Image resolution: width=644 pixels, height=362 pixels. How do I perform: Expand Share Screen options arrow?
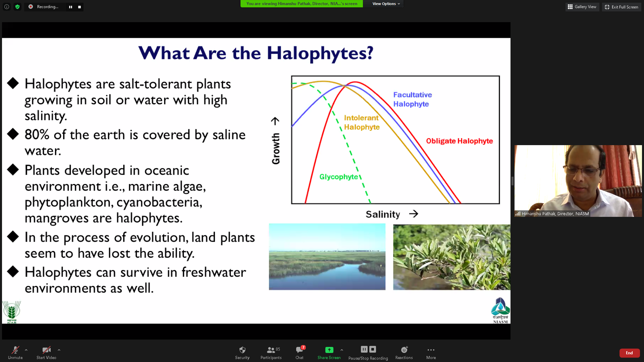341,350
